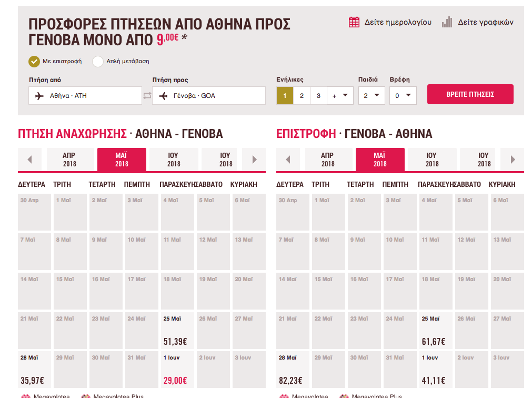Go to previous return month arrow
This screenshot has width=532, height=398.
(288, 160)
